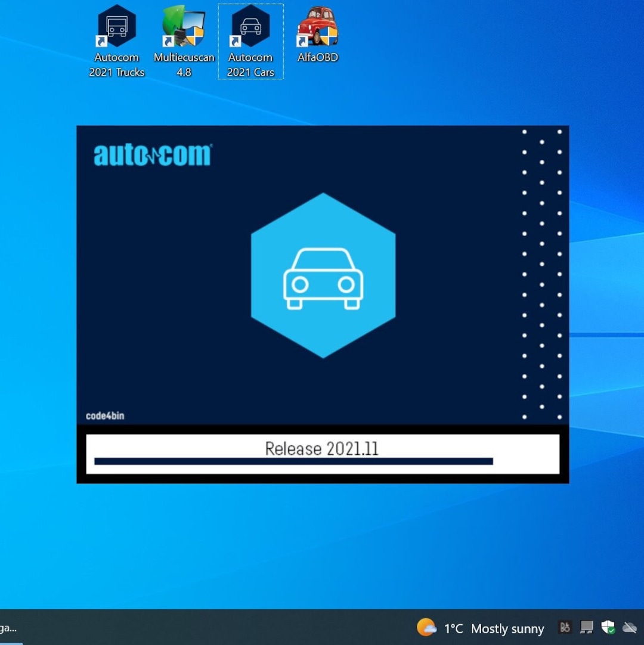This screenshot has width=644, height=645.
Task: Launch Multiecuscan 4.8 via its desktop icon
Action: coord(184,27)
